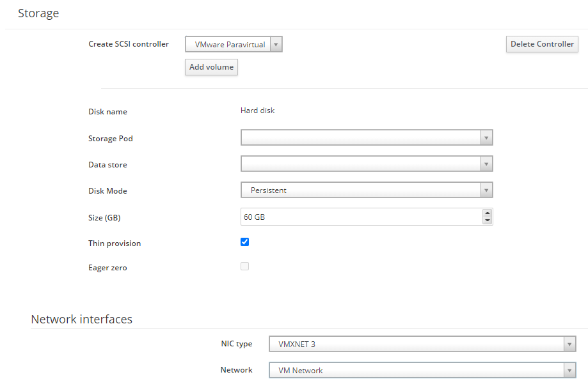Click the Delete Controller button
The height and width of the screenshot is (386, 588).
coord(542,44)
